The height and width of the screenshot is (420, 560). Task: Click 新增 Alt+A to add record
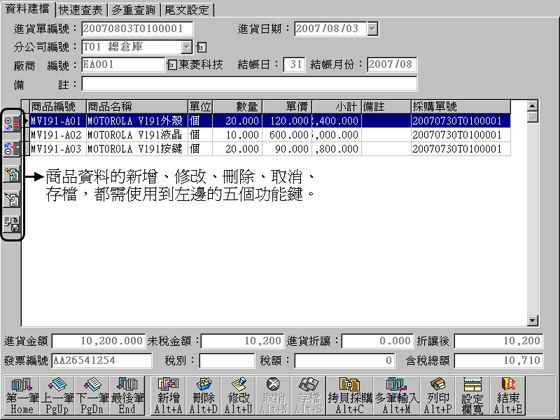click(x=168, y=396)
